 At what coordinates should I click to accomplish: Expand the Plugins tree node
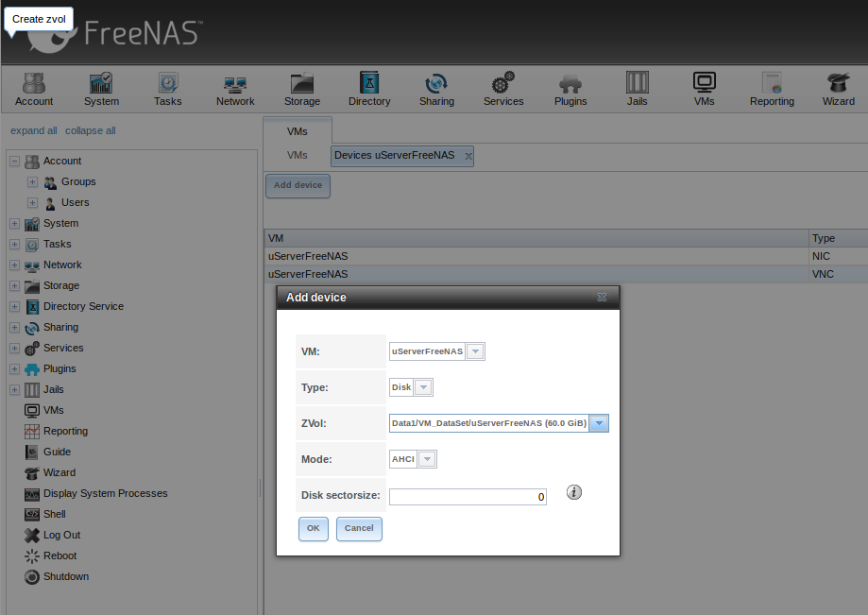tap(15, 369)
